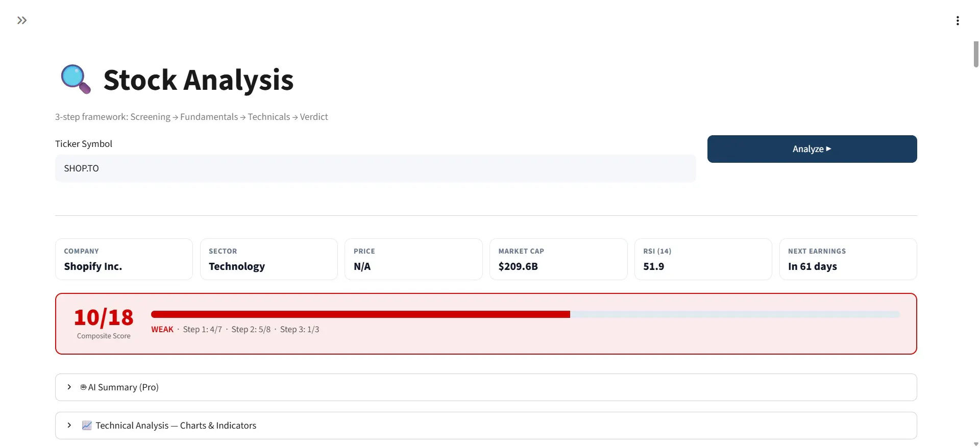Click the page's vertical scrollbar thumb
980x448 pixels.
click(976, 54)
